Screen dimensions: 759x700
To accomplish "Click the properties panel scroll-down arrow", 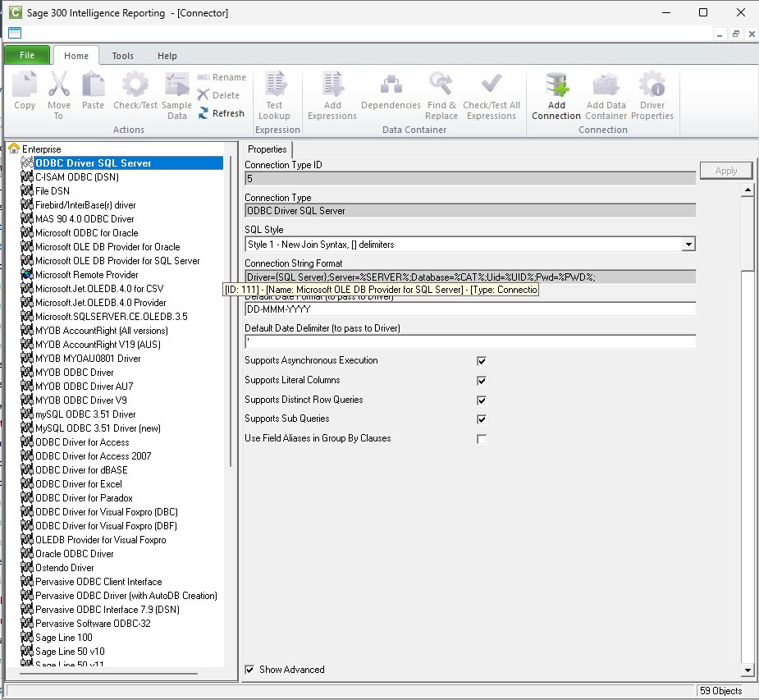I will click(x=748, y=670).
